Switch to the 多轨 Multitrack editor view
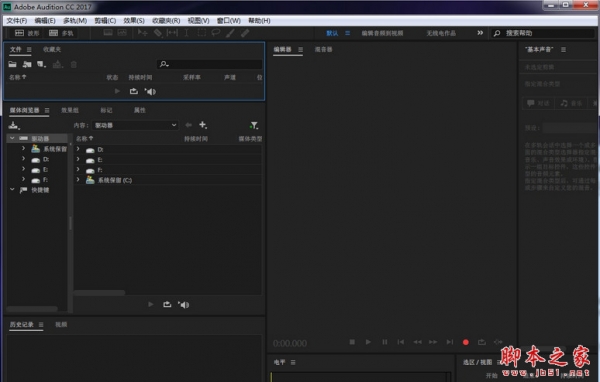Image resolution: width=600 pixels, height=382 pixels. 61,33
